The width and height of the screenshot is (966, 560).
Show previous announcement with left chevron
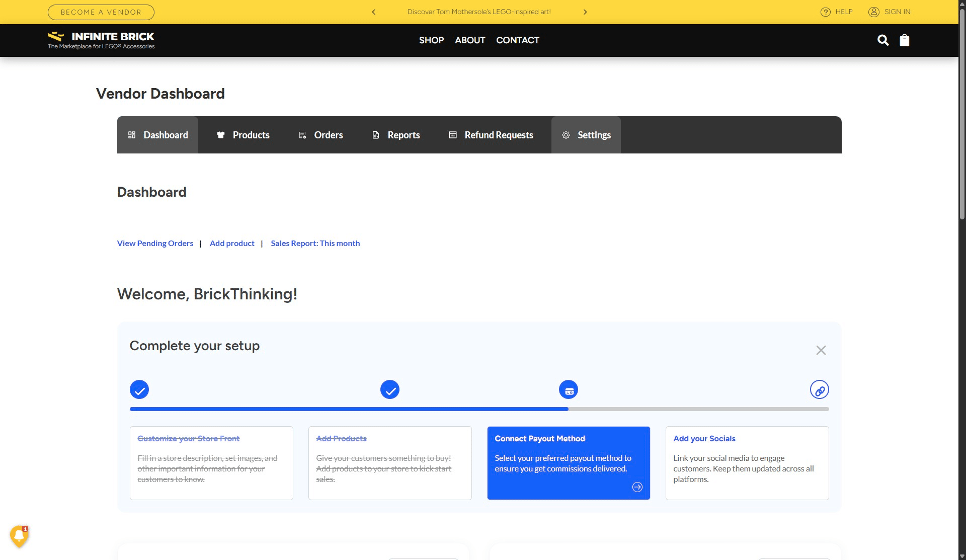pos(373,12)
